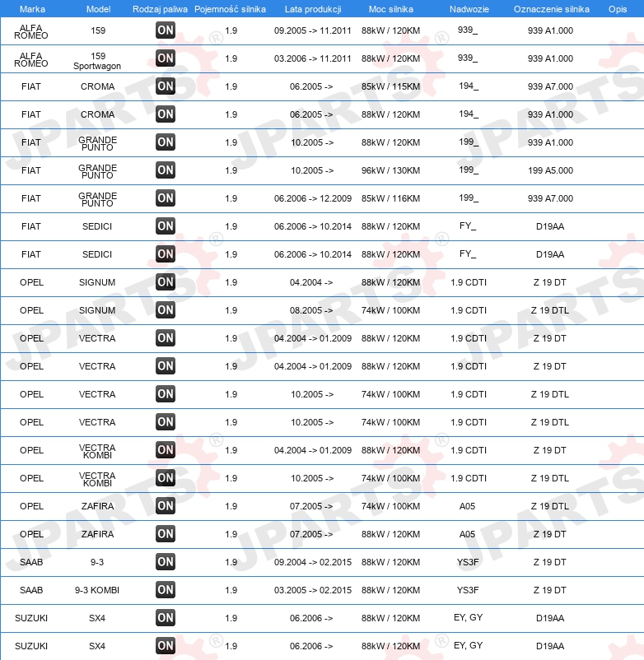The image size is (644, 660).
Task: Click ON icon for Opel Zafira 88kW row
Action: pos(165,534)
